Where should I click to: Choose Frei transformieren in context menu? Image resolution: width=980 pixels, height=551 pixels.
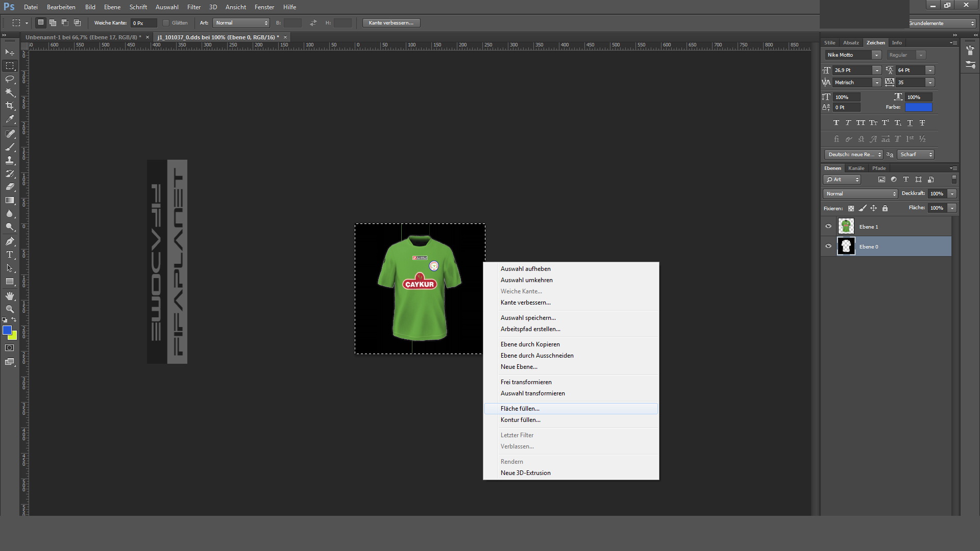click(x=571, y=382)
